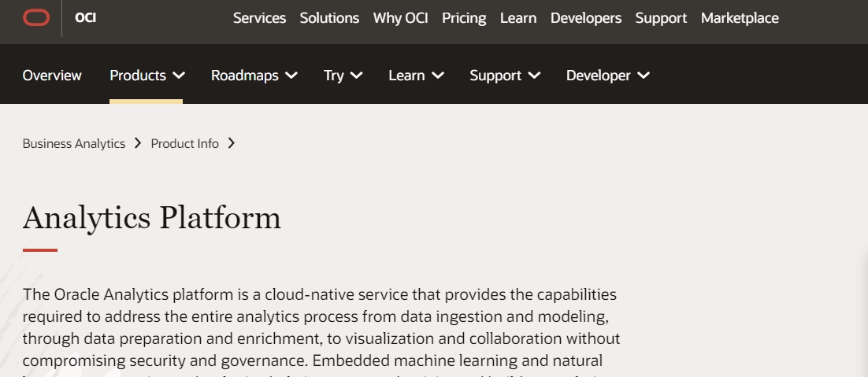Expand the Try dropdown
868x377 pixels.
tap(343, 76)
